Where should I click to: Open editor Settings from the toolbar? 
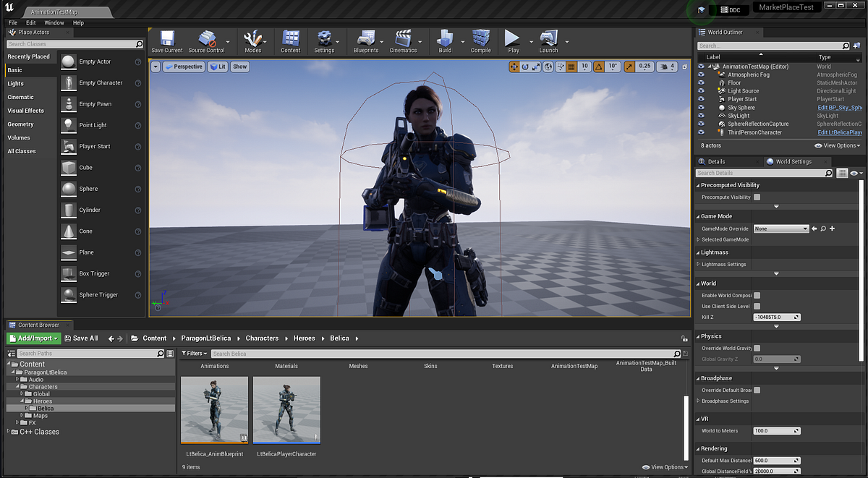click(324, 39)
